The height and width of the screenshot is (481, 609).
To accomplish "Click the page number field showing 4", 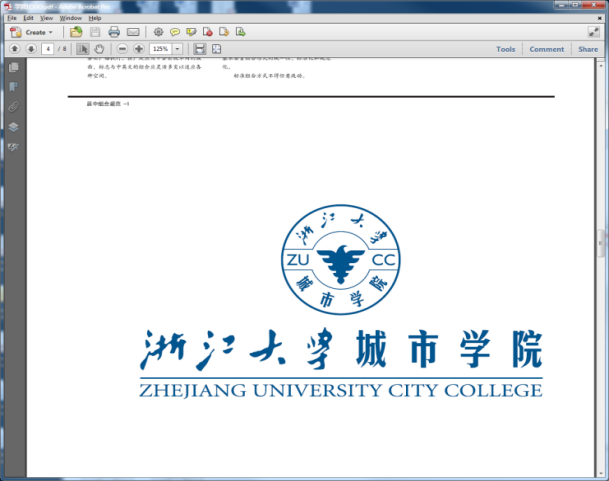I will (x=48, y=49).
